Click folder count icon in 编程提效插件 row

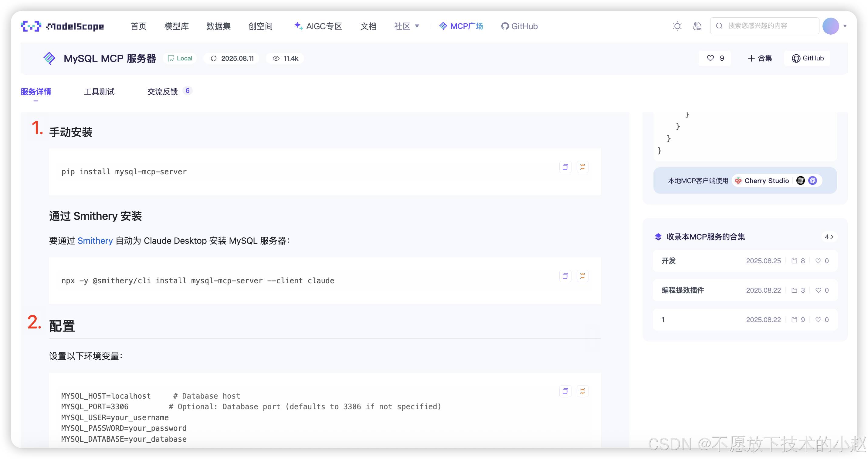794,291
